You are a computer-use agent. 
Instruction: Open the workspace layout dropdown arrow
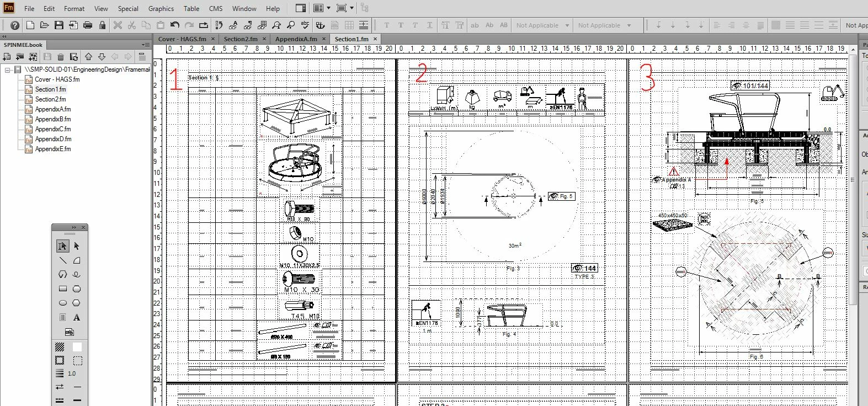point(329,8)
